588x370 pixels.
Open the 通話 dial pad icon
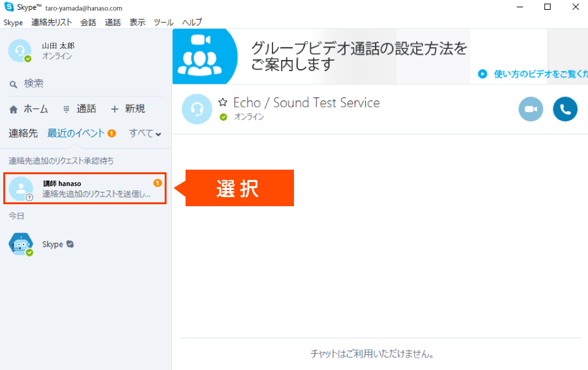tap(67, 109)
